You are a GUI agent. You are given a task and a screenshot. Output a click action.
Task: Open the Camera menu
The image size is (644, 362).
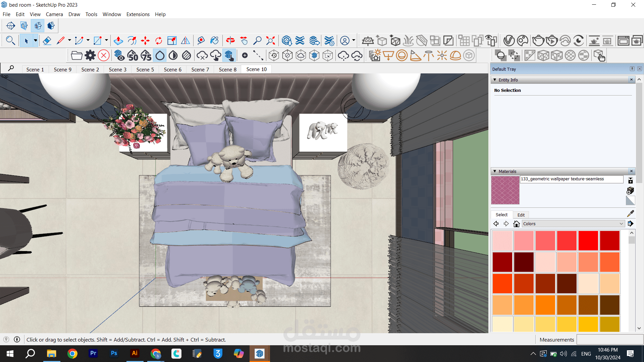(x=54, y=14)
